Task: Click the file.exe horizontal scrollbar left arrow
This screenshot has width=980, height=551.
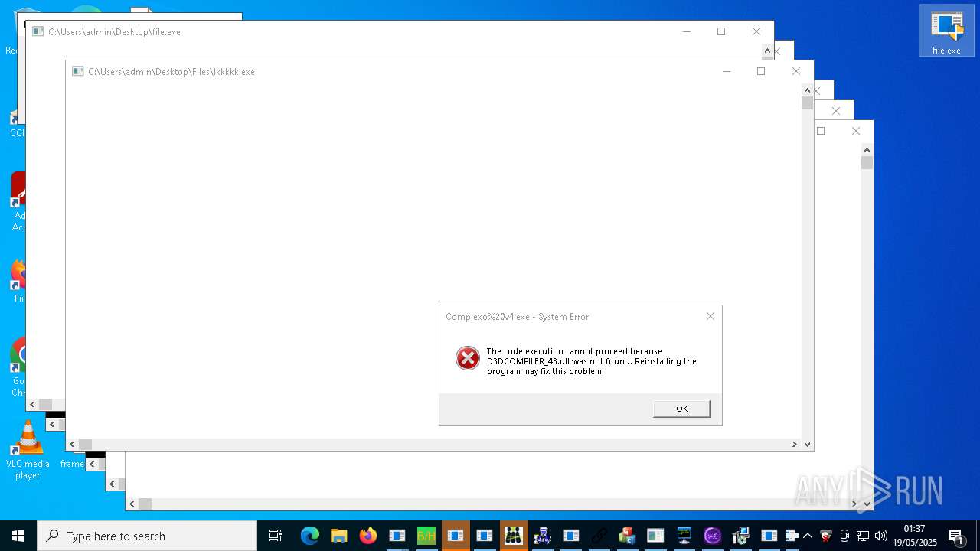Action: click(x=33, y=404)
